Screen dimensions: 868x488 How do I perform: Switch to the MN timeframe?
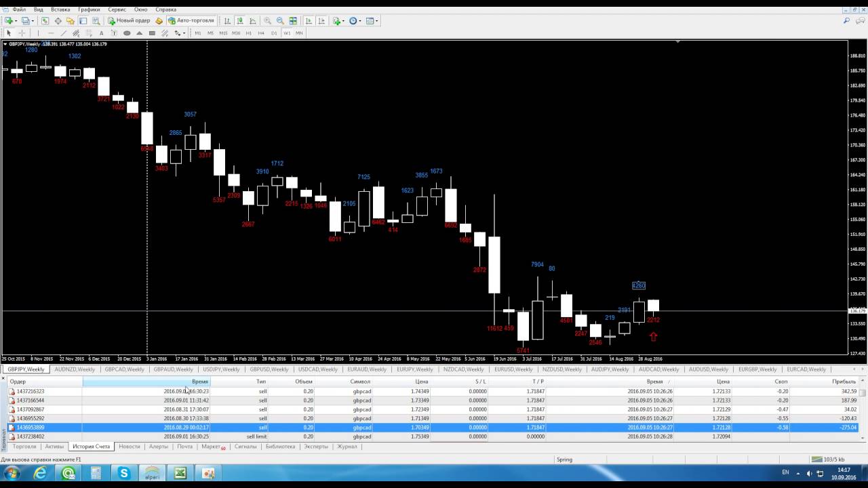click(x=299, y=33)
